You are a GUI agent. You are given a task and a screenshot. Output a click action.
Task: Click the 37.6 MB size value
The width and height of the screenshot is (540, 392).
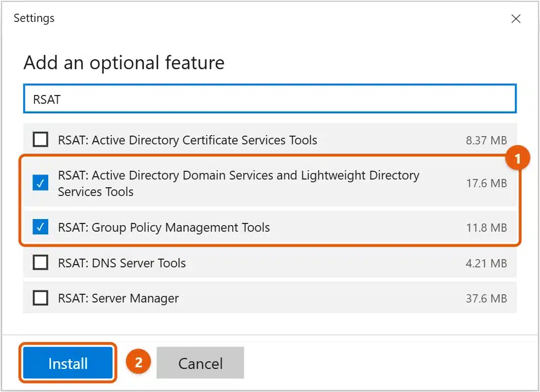point(486,299)
